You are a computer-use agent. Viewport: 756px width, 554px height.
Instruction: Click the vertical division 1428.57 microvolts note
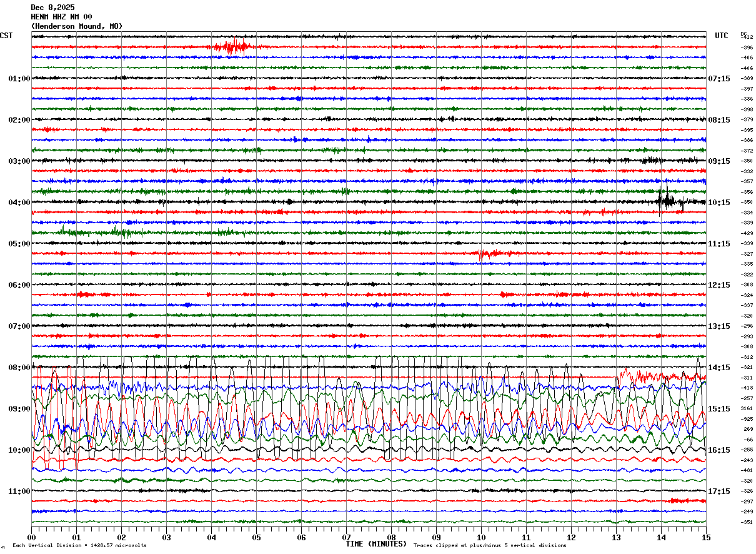tap(79, 546)
